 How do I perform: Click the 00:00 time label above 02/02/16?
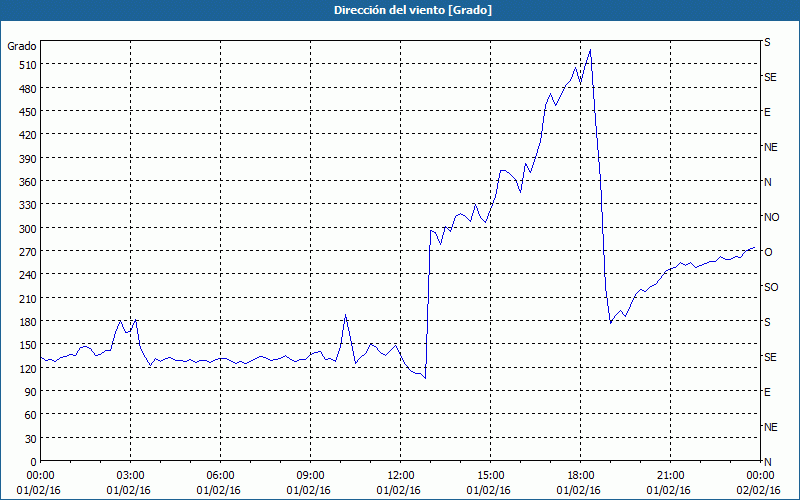point(758,476)
